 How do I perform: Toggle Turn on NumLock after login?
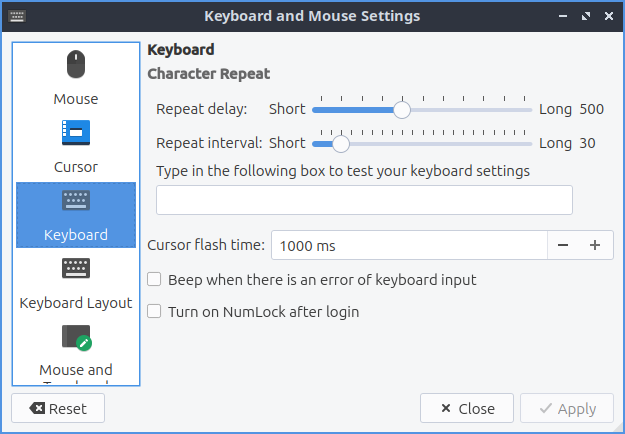tap(154, 312)
